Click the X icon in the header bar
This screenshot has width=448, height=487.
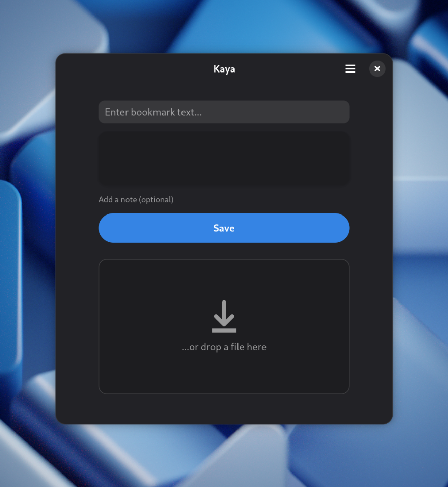click(377, 69)
